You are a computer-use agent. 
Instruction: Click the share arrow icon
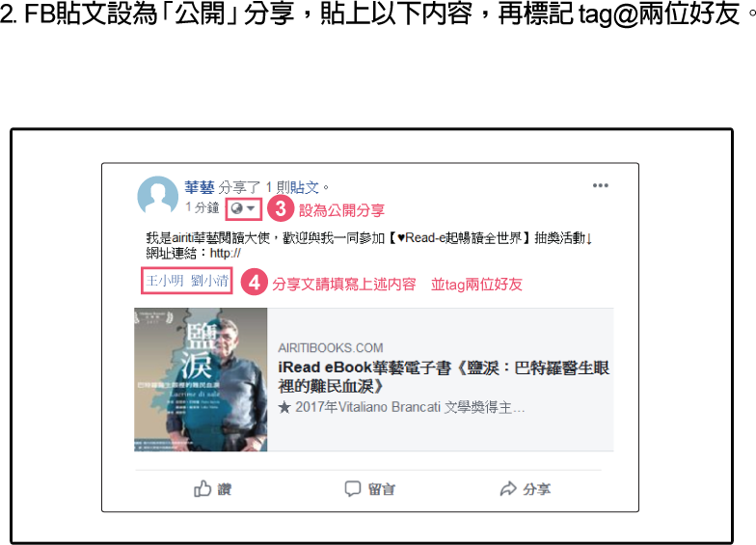508,488
